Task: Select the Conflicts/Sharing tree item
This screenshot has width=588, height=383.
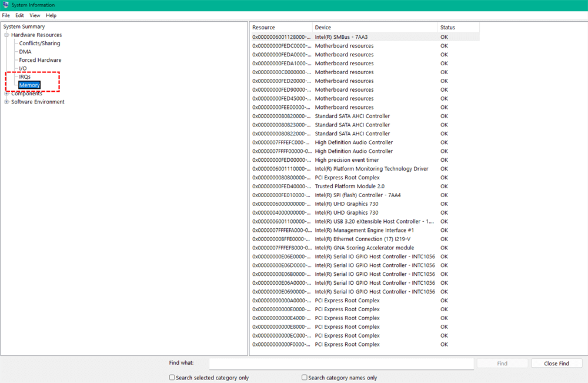Action: (x=39, y=44)
